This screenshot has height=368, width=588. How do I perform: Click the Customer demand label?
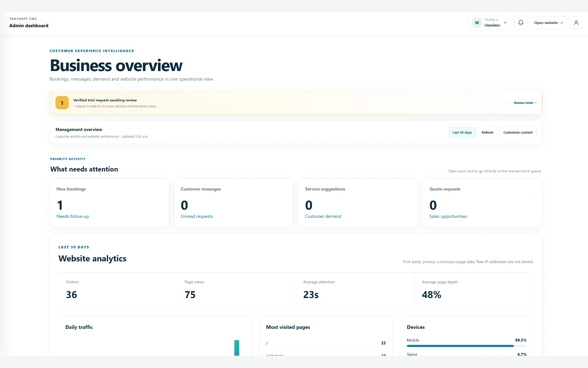pos(323,216)
